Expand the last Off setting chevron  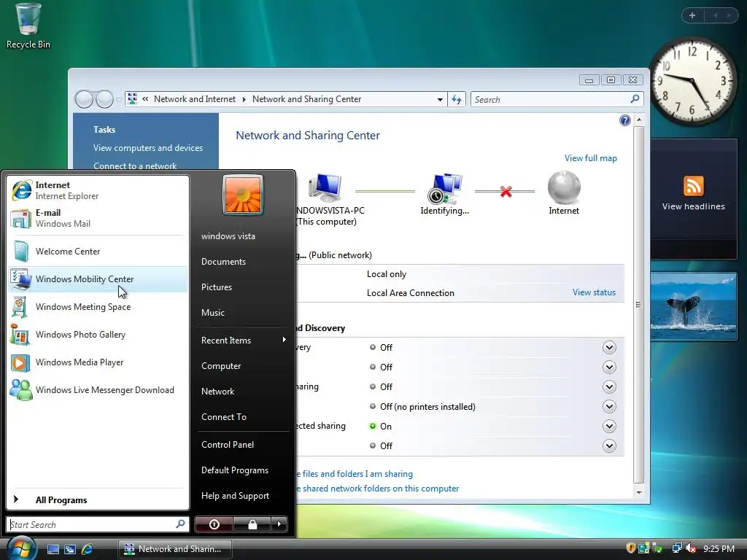point(609,446)
